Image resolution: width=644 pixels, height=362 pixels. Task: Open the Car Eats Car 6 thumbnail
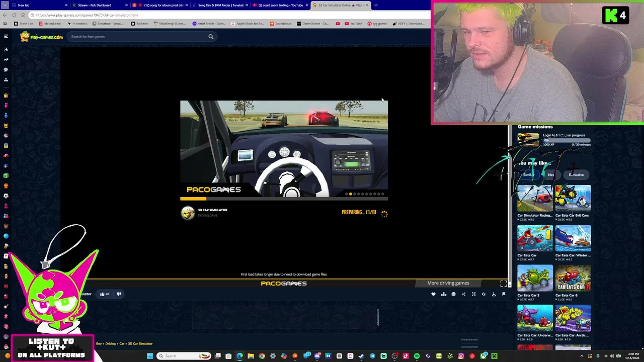click(573, 278)
